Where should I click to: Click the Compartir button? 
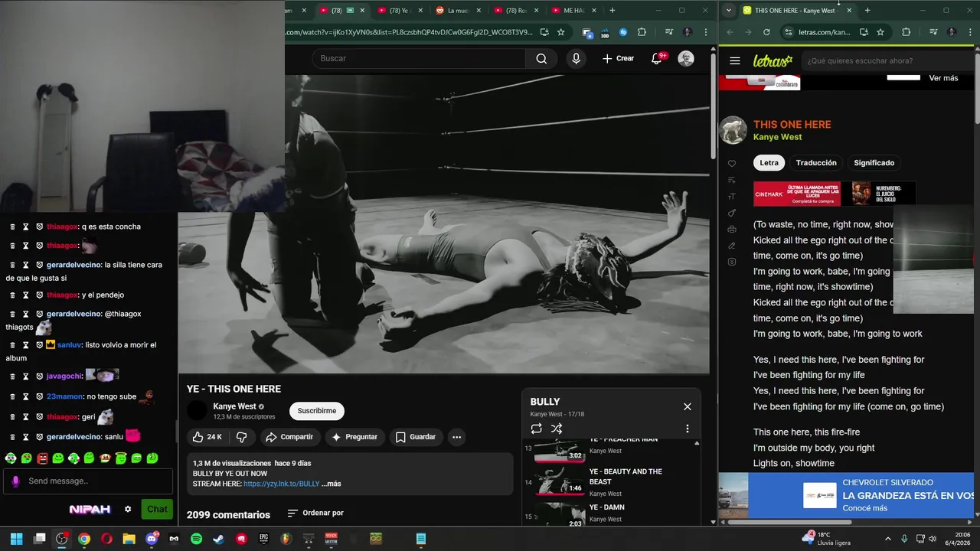click(x=289, y=437)
